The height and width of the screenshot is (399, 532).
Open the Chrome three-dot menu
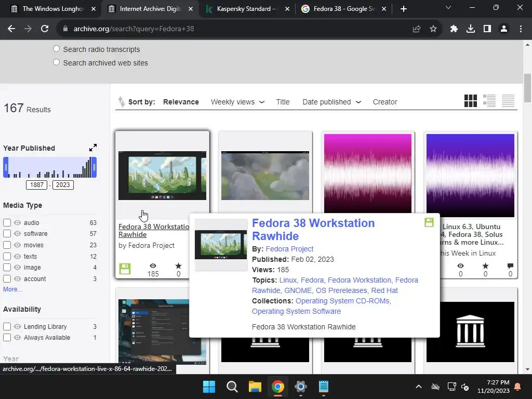[521, 29]
